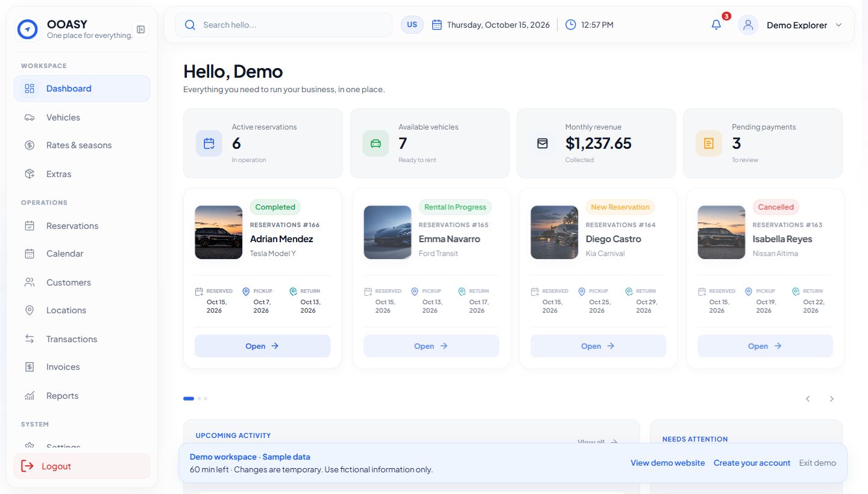Open Diego Castro reservation #164
868x494 pixels.
pyautogui.click(x=598, y=346)
